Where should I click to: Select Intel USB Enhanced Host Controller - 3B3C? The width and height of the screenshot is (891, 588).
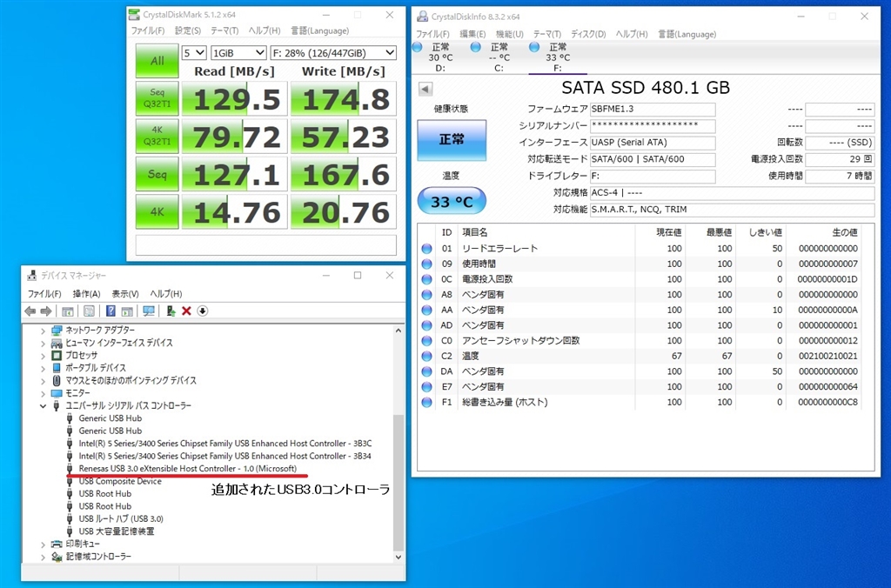coord(225,443)
